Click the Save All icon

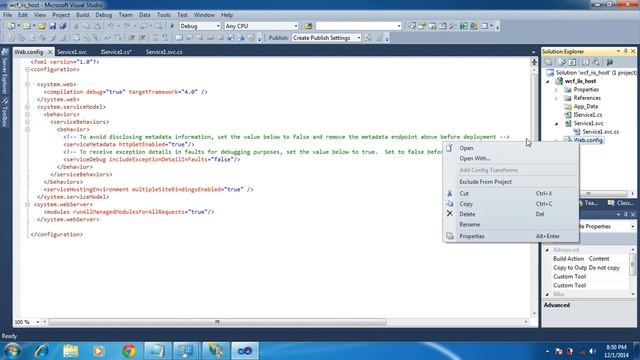click(x=63, y=26)
